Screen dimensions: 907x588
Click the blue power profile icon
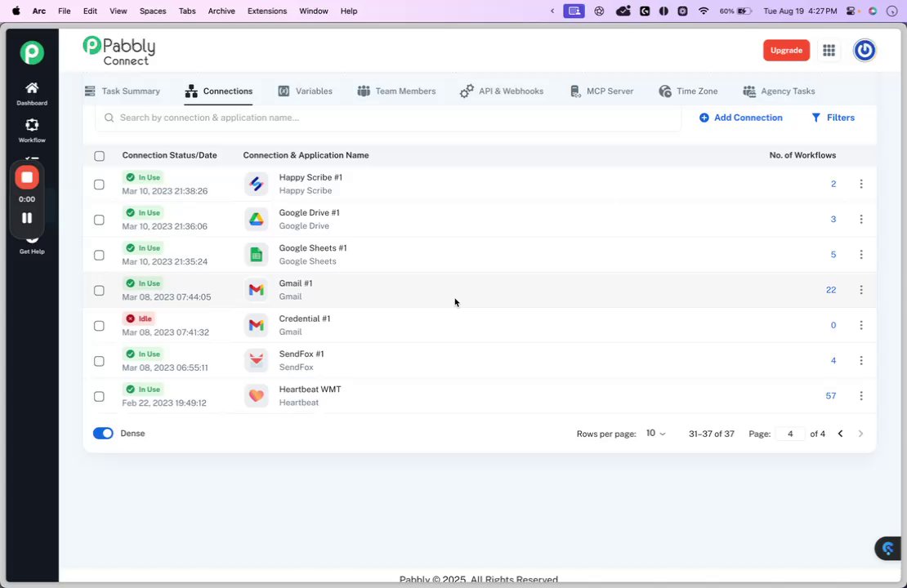[865, 51]
